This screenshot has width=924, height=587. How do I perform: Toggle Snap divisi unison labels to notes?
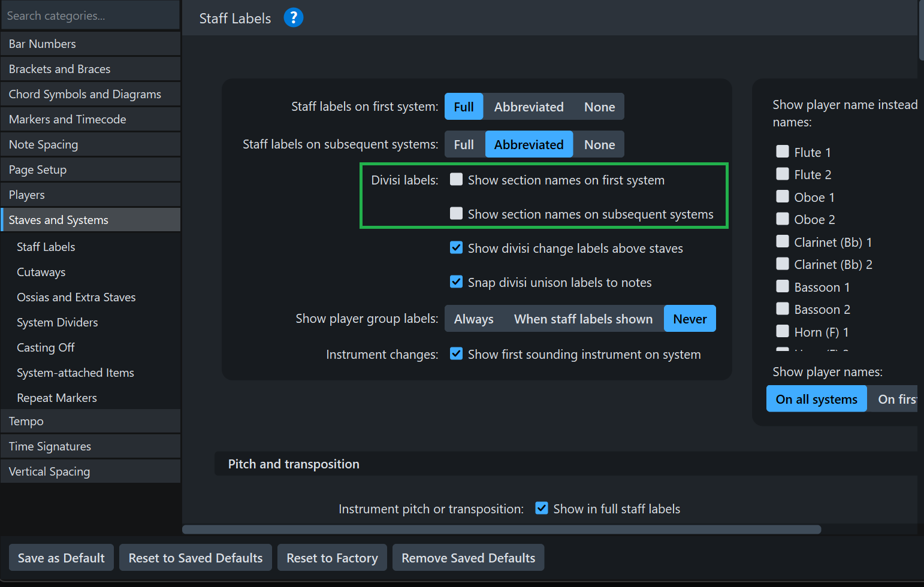pyautogui.click(x=457, y=282)
